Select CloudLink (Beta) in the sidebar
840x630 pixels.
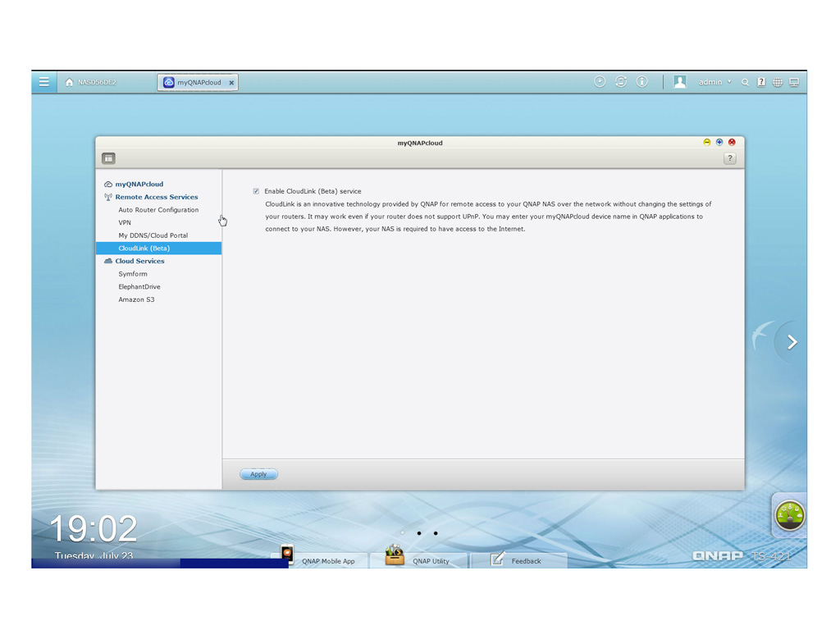pos(158,248)
